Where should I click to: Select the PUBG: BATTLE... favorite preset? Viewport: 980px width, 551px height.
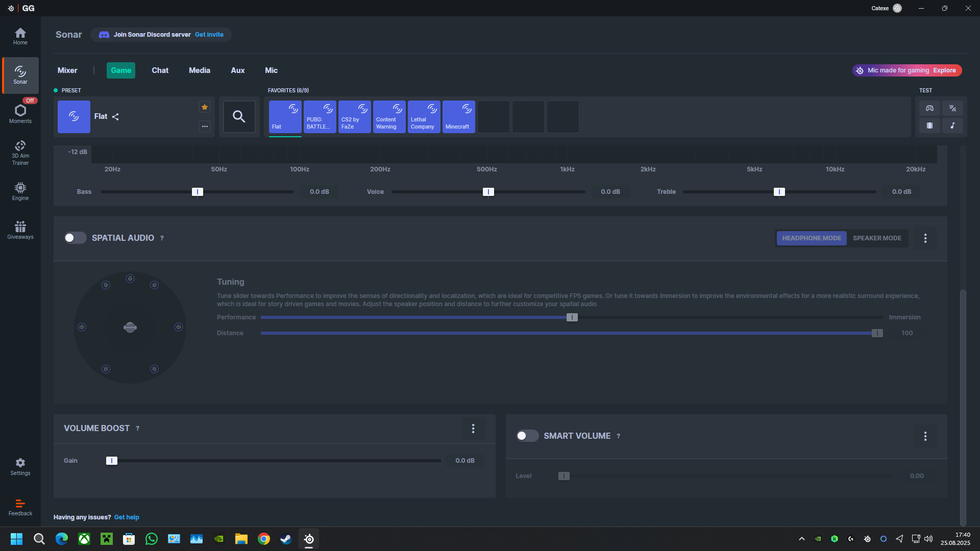click(x=320, y=117)
